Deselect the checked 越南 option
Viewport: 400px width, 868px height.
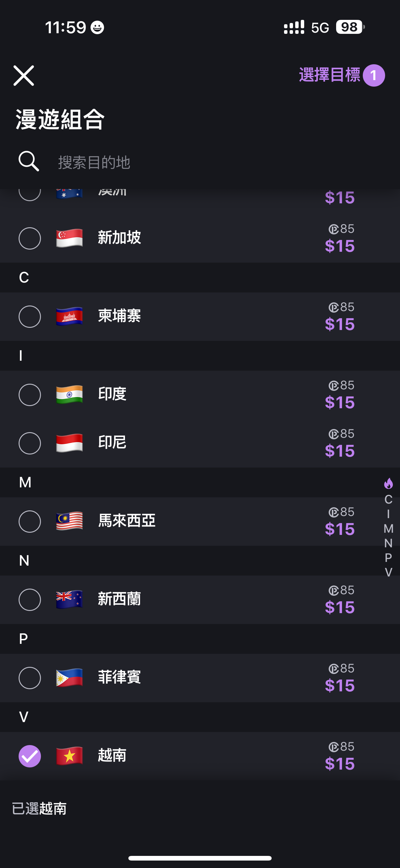[30, 756]
